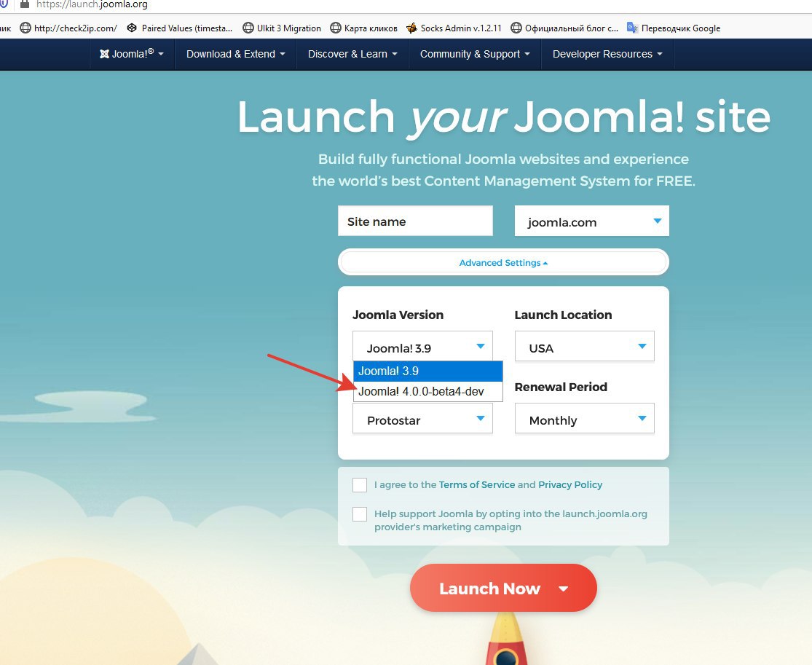Open the Joomla! logo menu
Screen dimensions: 812x665
click(132, 54)
